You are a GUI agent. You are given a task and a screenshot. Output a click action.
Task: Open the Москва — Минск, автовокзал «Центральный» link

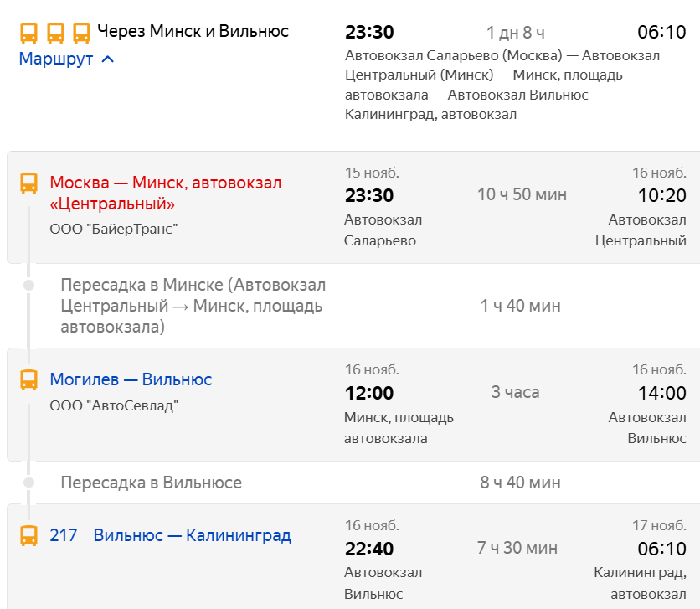tap(166, 194)
